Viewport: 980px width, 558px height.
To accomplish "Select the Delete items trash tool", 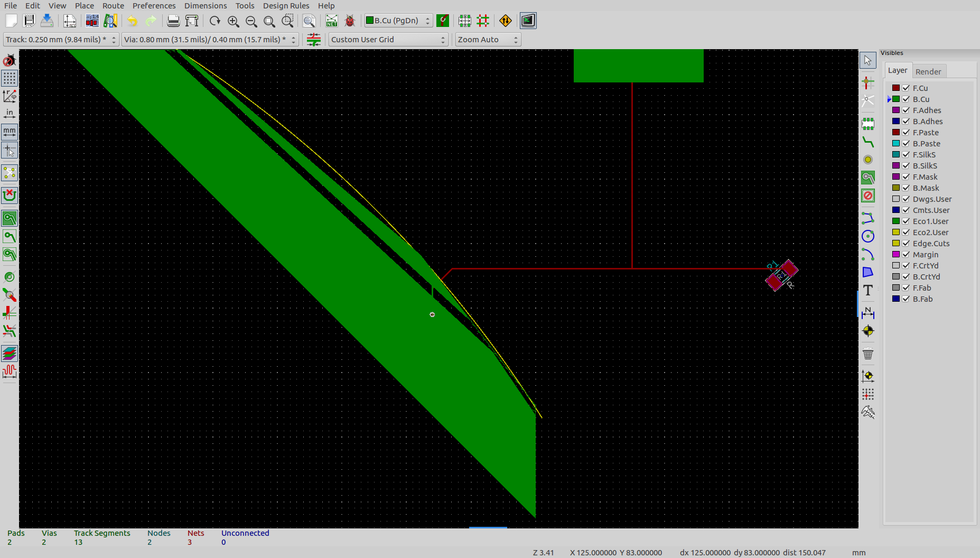I will tap(867, 354).
